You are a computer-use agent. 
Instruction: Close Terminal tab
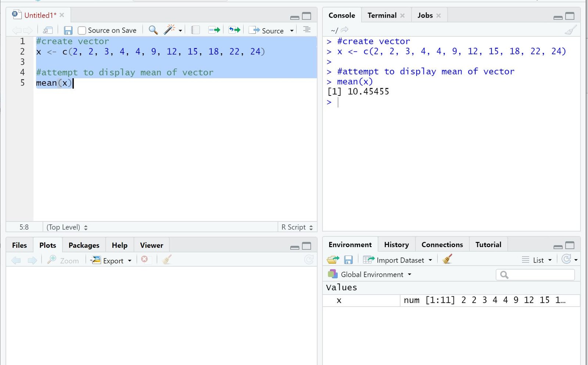pos(402,15)
